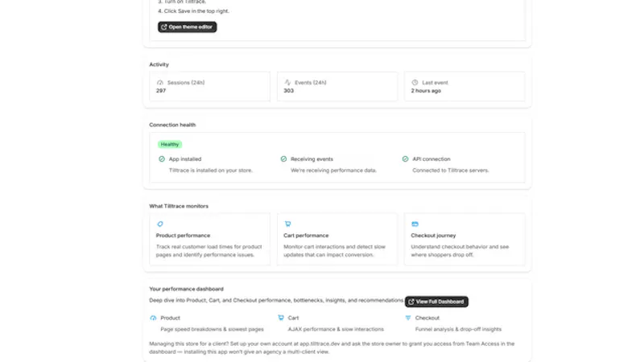Click the Activity section heading
Screen dimensions: 644x362
(x=159, y=64)
